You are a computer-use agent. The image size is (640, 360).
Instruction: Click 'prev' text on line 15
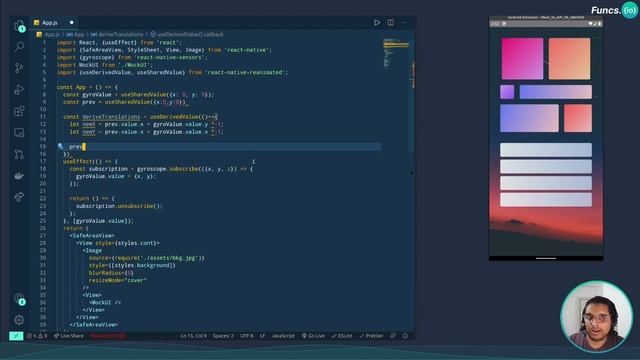(x=76, y=147)
